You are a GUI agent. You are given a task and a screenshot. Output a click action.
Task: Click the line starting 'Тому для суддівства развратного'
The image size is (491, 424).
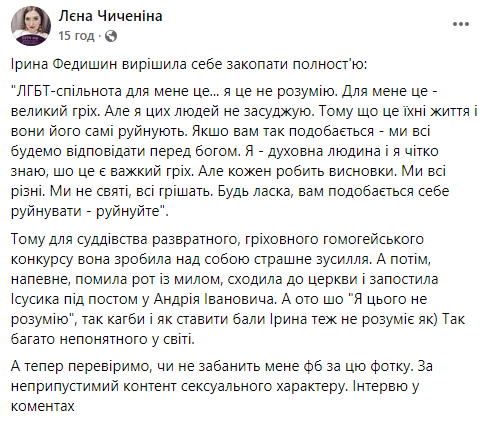[217, 239]
